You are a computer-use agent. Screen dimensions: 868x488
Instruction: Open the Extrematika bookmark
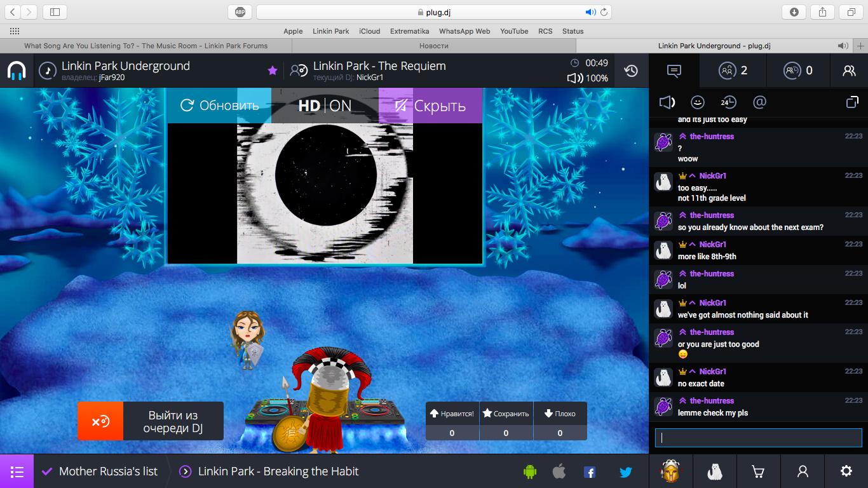[409, 31]
